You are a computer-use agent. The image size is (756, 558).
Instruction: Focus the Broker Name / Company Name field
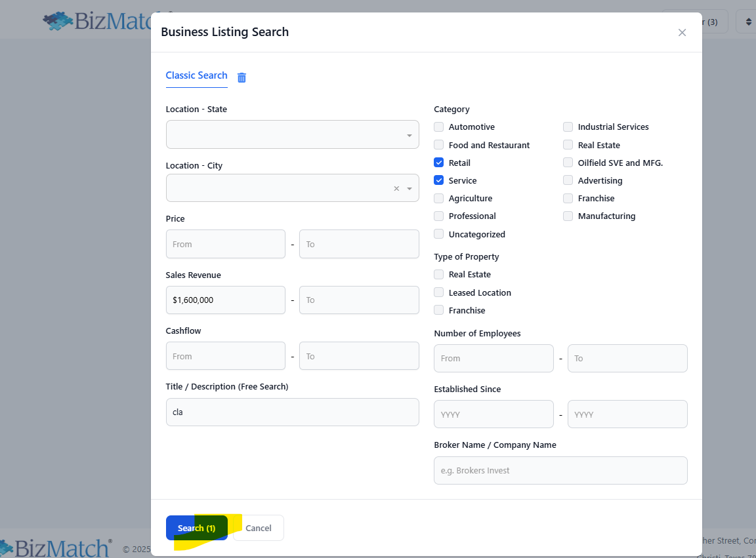[560, 470]
